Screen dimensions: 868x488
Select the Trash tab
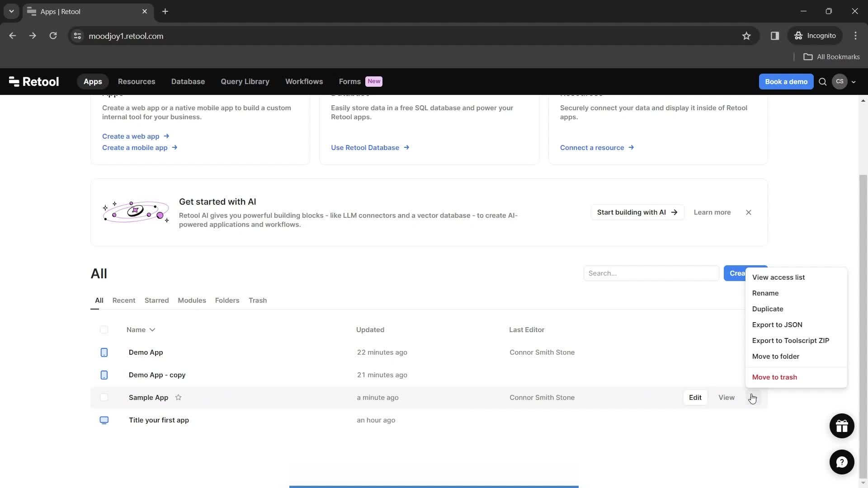pyautogui.click(x=258, y=300)
